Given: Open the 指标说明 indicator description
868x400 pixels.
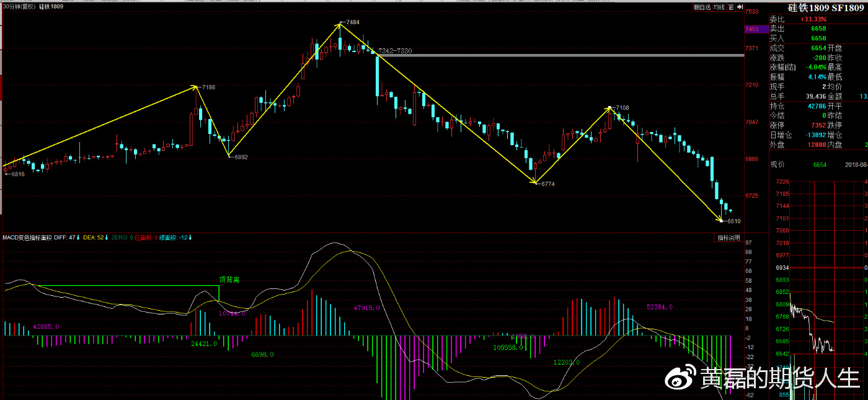Looking at the screenshot, I should pos(728,238).
